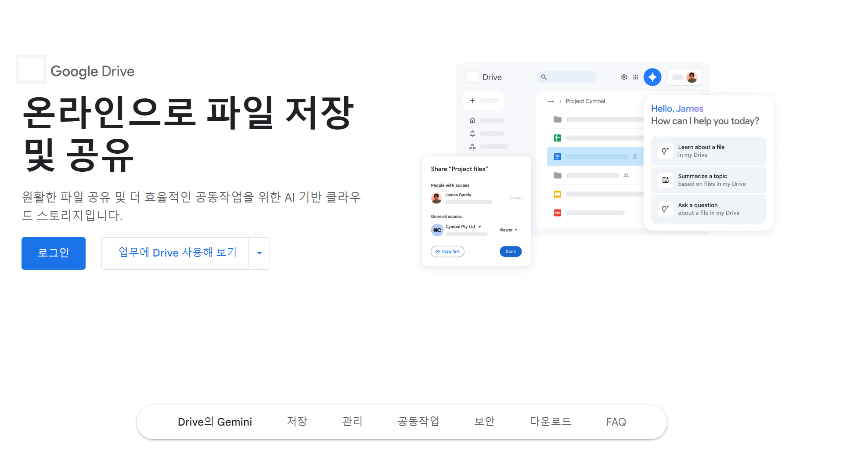Open the Drive의 Gemini tab

(215, 422)
